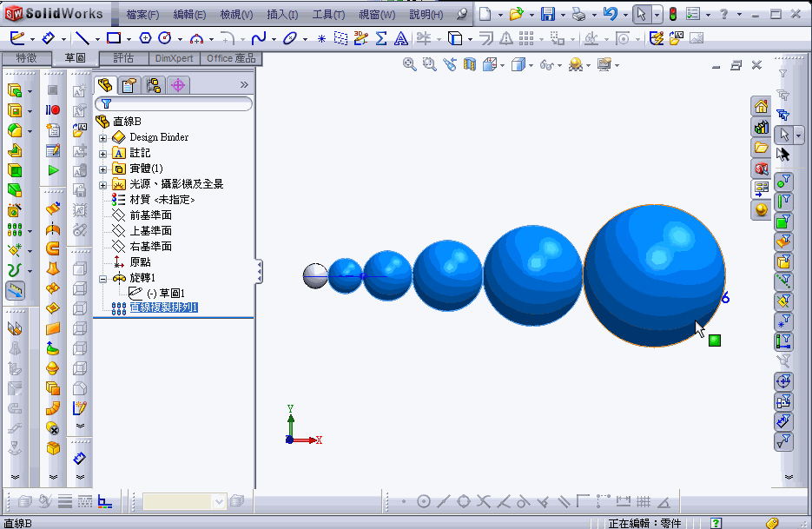Click the Appearances sphere icon in task pane
Screen dimensions: 812x529
pos(761,209)
